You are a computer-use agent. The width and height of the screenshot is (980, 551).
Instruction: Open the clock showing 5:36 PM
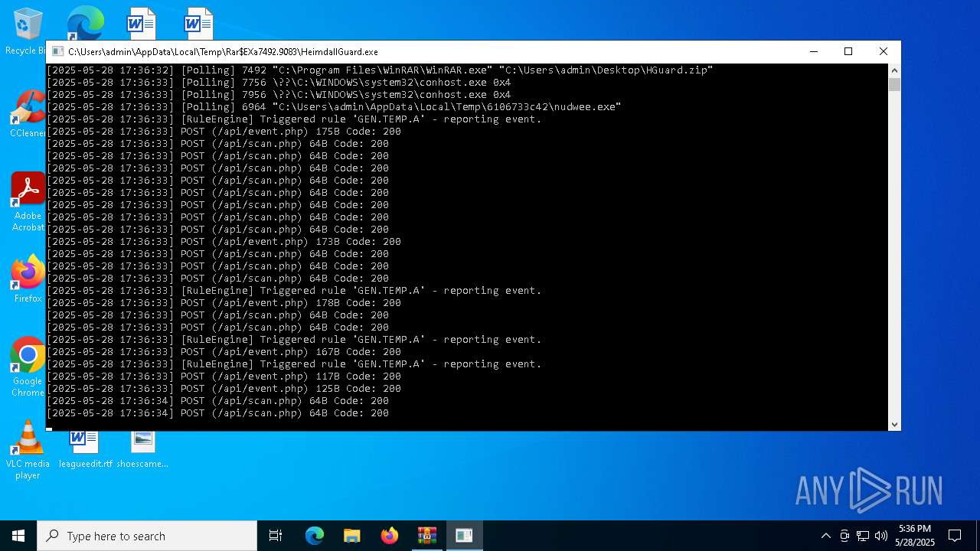click(916, 536)
